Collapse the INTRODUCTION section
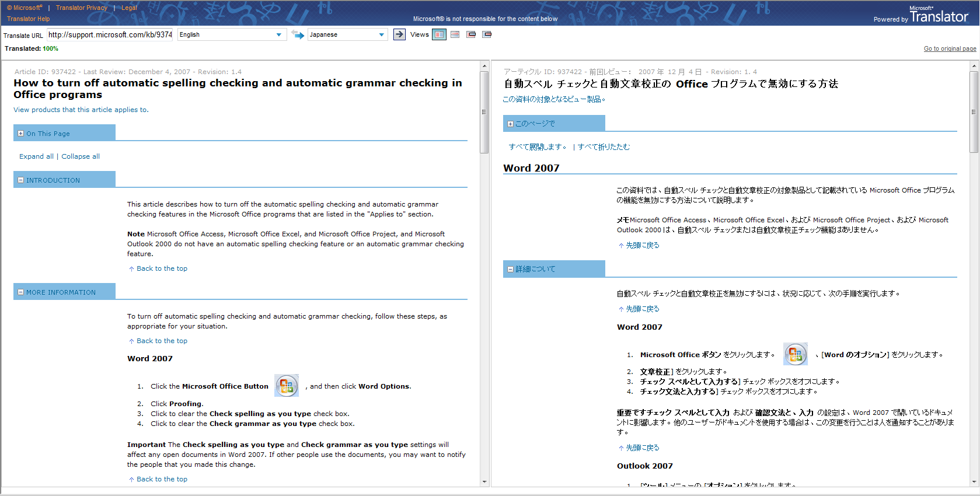This screenshot has height=496, width=980. (x=21, y=180)
